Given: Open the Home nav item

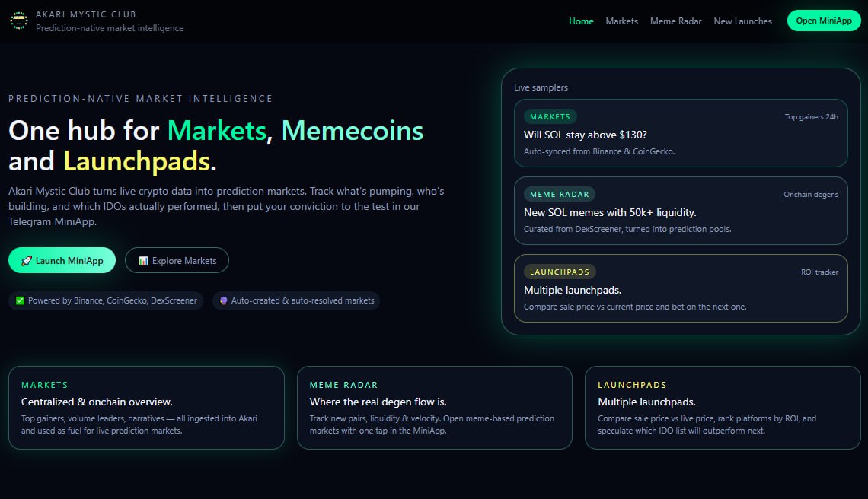Looking at the screenshot, I should click(581, 21).
